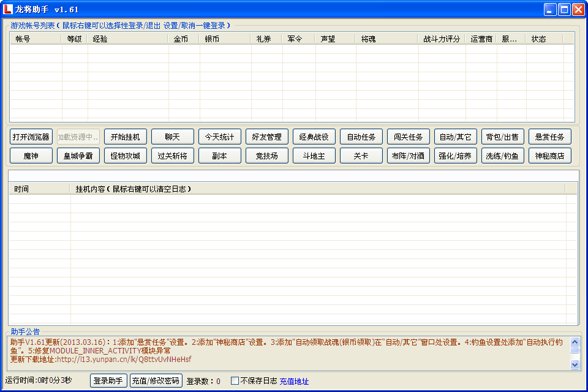Open 斗地主 settings
The height and width of the screenshot is (392, 588).
[x=314, y=156]
